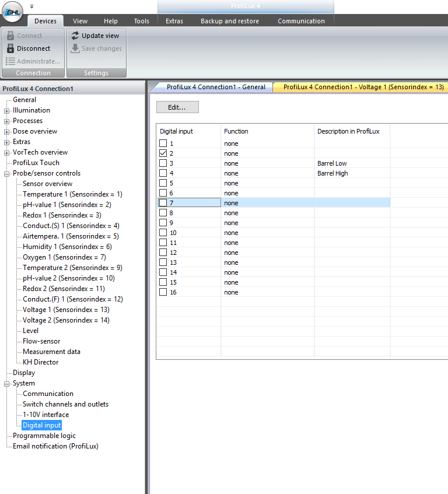Viewport: 448px width, 494px height.
Task: Click the GHL application logo button
Action: [13, 12]
